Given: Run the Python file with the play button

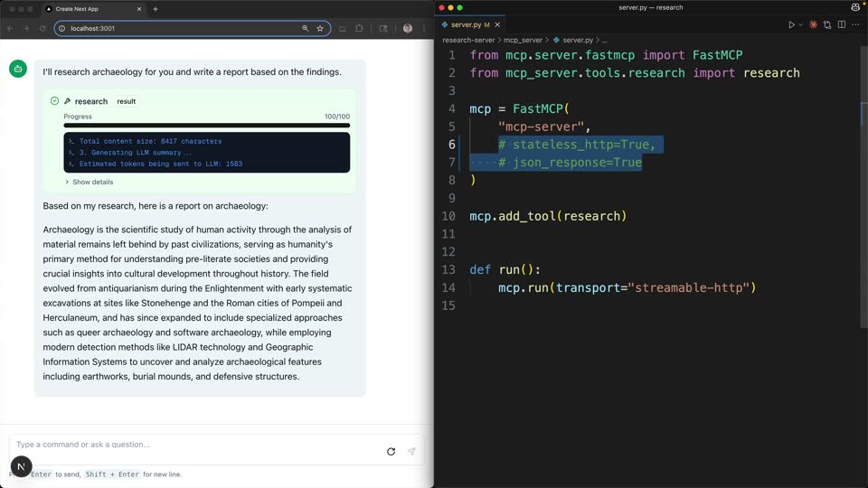Looking at the screenshot, I should [792, 25].
